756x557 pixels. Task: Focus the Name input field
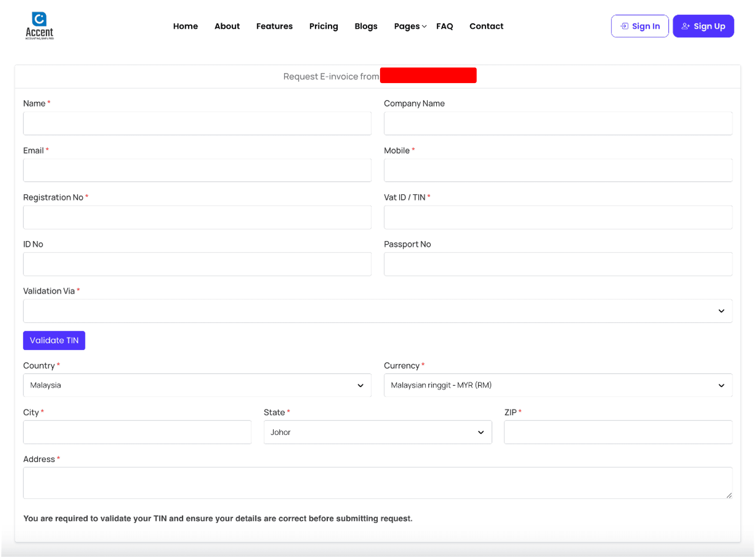pyautogui.click(x=197, y=123)
